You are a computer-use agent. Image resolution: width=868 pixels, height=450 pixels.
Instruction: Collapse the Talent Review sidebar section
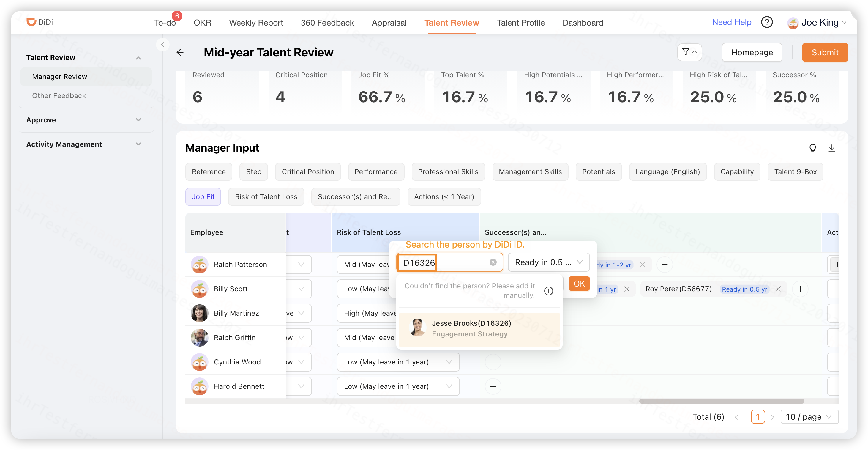coord(138,58)
